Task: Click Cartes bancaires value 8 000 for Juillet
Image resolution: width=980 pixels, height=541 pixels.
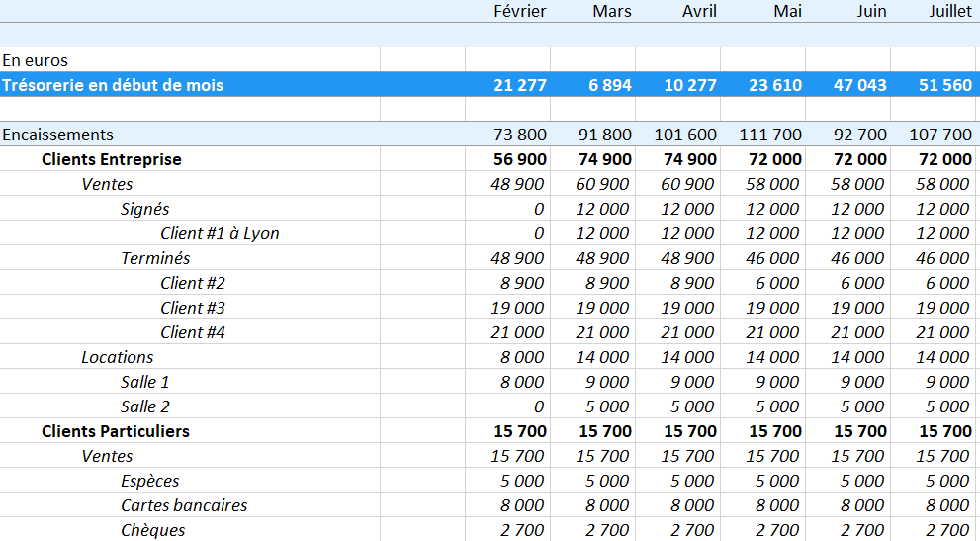Action: coord(947,505)
